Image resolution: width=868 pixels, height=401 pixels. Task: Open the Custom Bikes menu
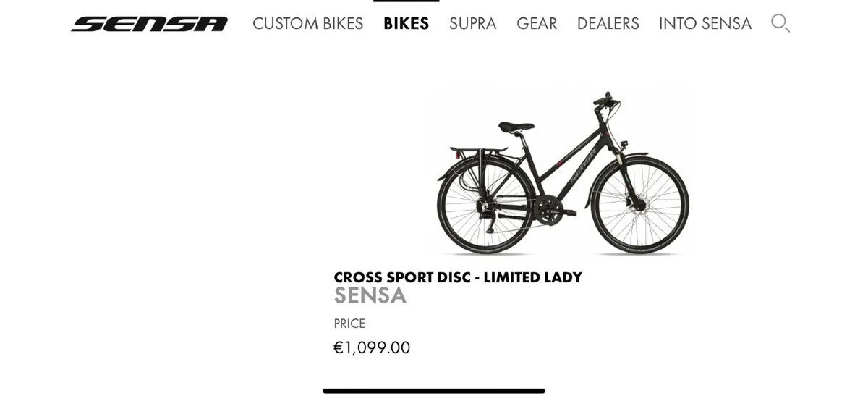[307, 24]
